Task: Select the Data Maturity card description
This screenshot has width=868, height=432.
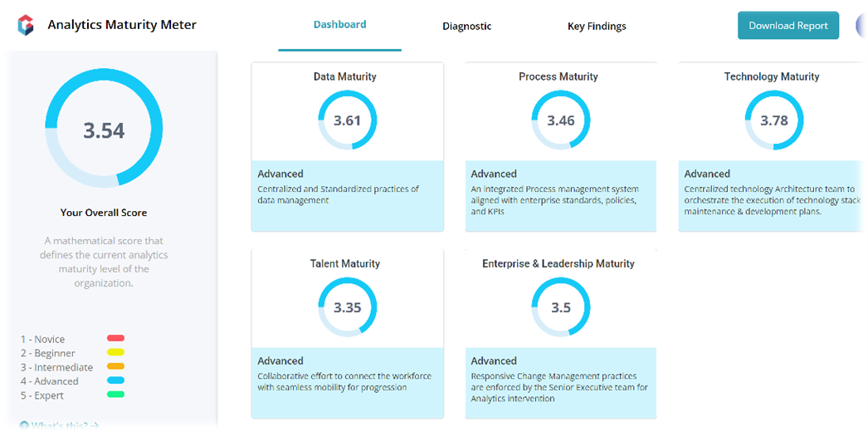Action: point(338,194)
